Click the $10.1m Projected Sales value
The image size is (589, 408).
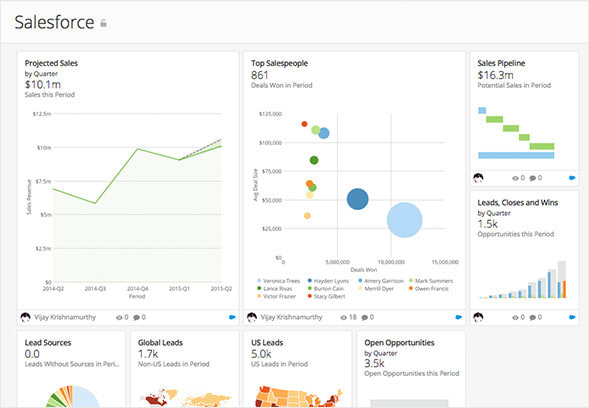click(42, 85)
